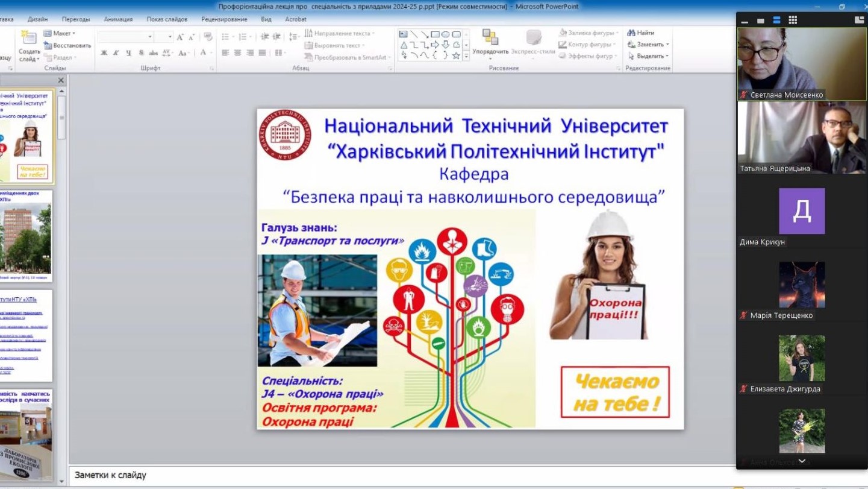
Task: Toggle underline (Ч) text formatting
Action: coord(128,53)
